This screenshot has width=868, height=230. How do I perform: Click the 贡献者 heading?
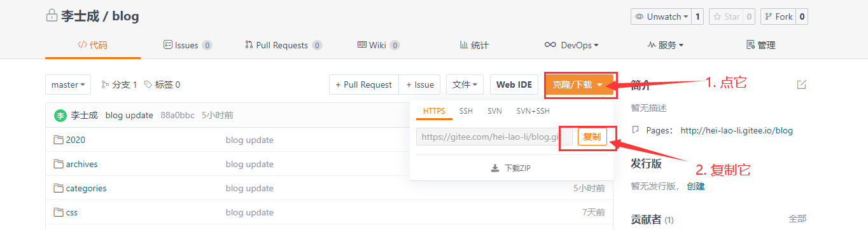point(646,219)
